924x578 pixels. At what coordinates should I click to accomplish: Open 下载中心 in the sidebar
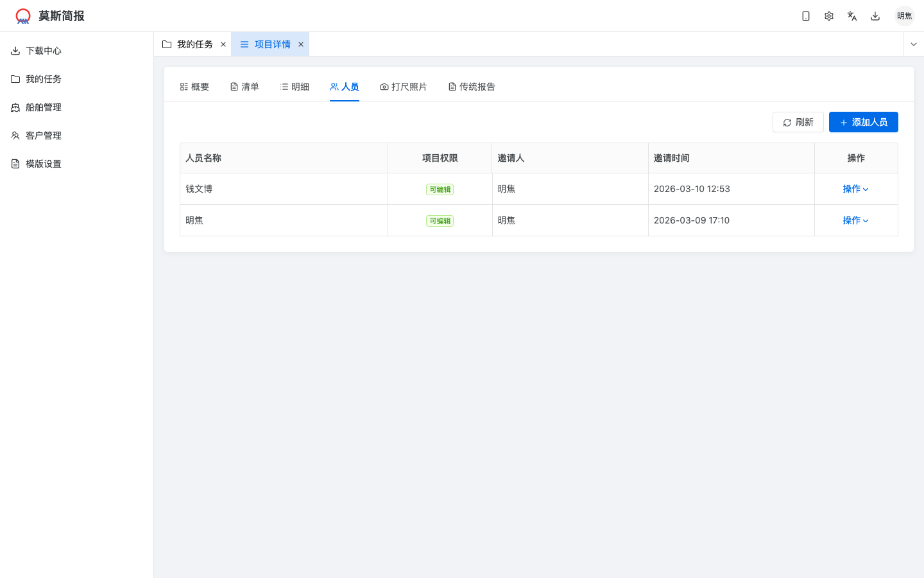click(44, 51)
